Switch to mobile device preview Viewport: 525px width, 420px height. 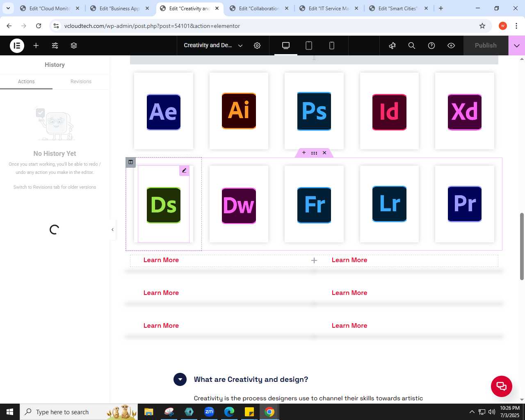coord(332,46)
